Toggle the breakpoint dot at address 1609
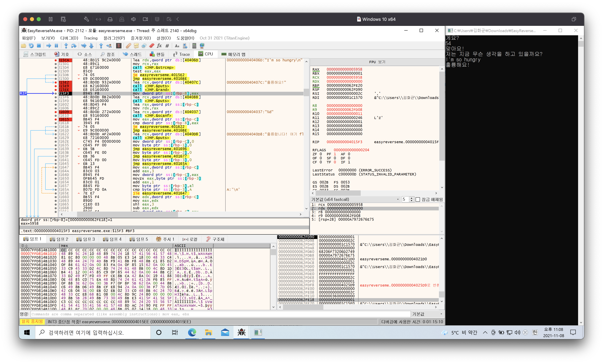603x364 pixels. [56, 112]
